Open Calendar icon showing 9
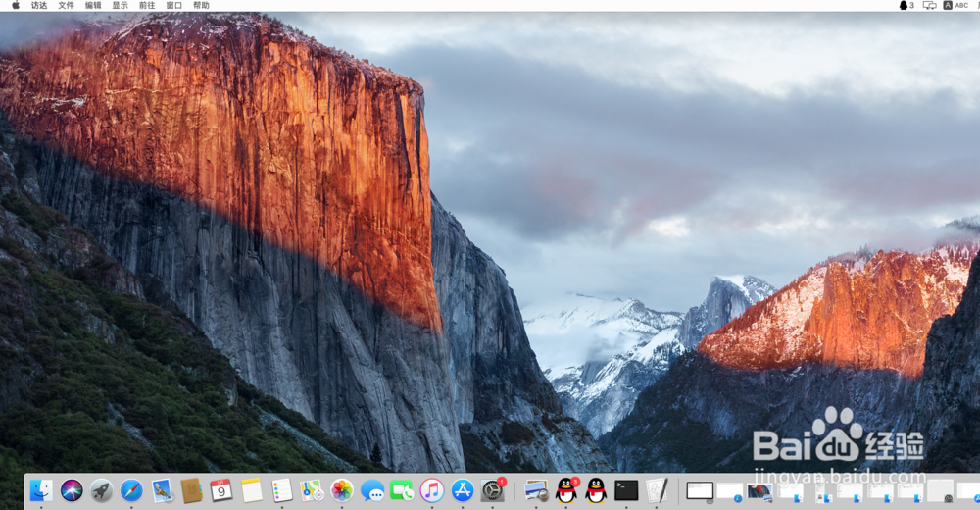The height and width of the screenshot is (510, 980). point(221,490)
